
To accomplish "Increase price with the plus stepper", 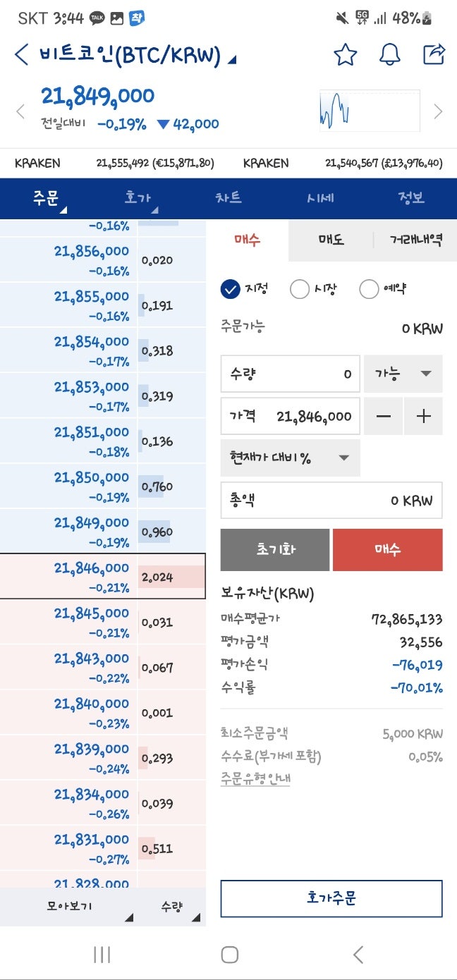I will (424, 416).
